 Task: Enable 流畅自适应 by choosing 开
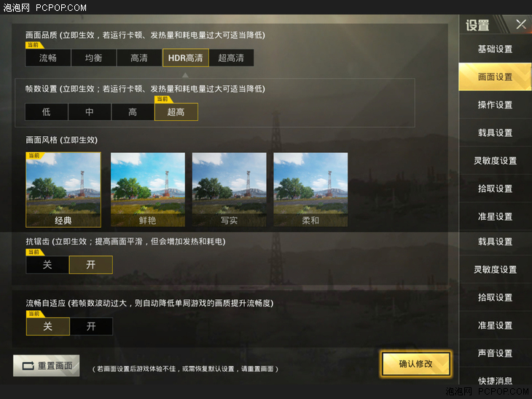click(x=91, y=326)
